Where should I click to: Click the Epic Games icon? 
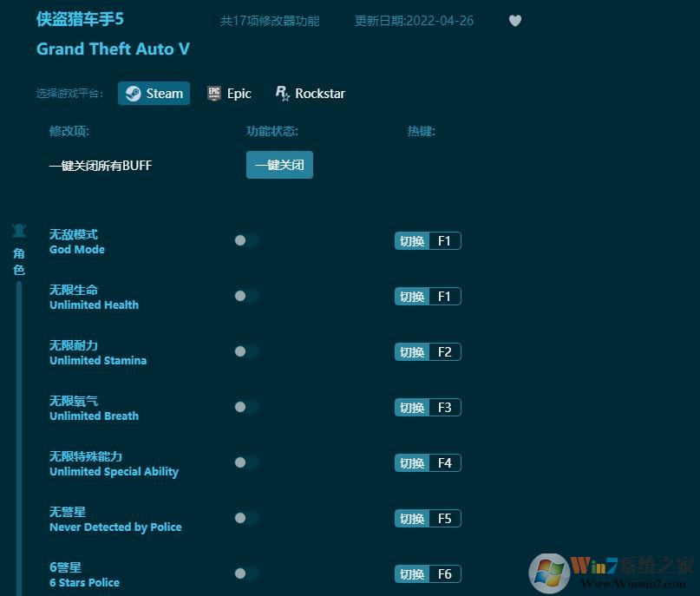[214, 93]
